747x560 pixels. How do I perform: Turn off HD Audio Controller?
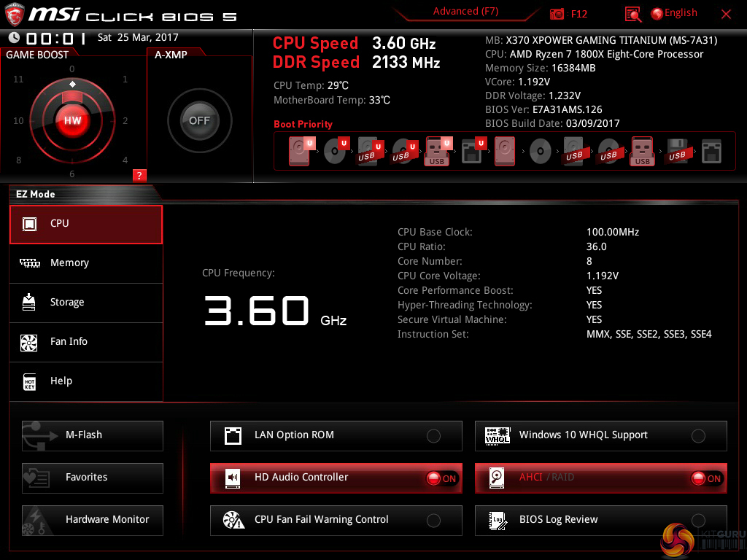336,478
